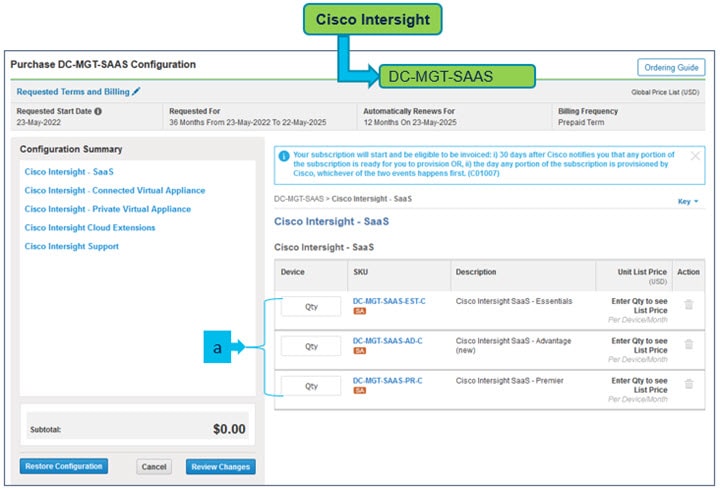Click the 23-May-2022 start date value
Viewport: 720px width, 489px height.
[x=39, y=123]
